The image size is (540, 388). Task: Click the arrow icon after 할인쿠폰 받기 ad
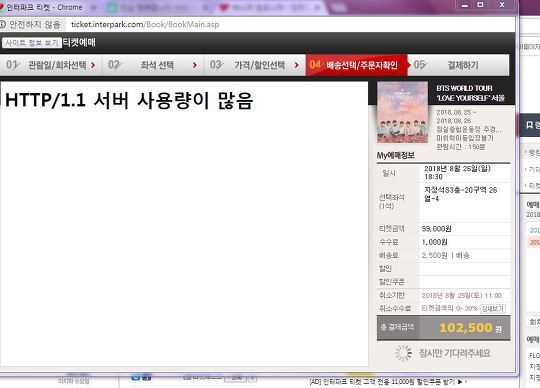pos(460,381)
